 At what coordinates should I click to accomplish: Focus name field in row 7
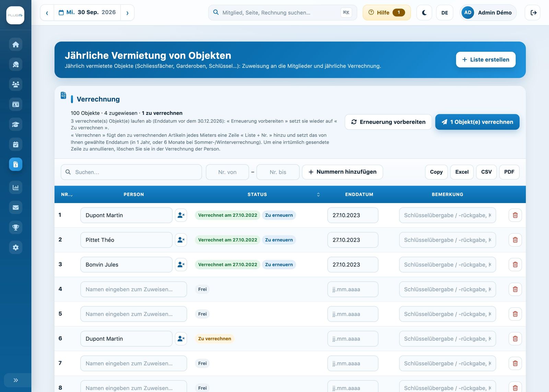133,364
